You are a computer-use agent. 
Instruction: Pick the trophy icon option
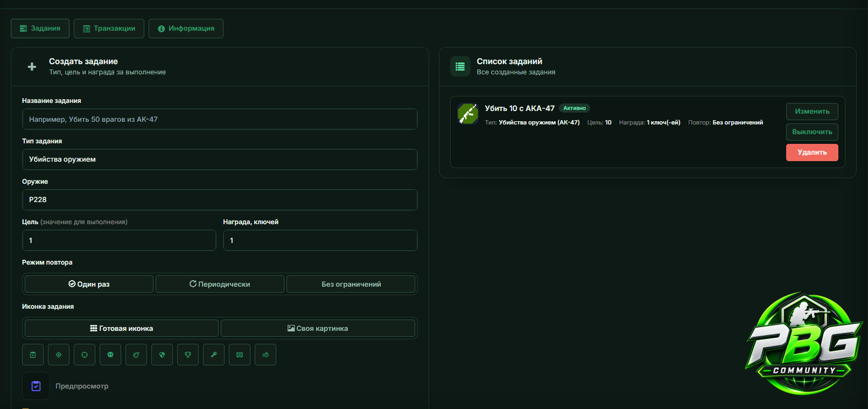pyautogui.click(x=188, y=355)
